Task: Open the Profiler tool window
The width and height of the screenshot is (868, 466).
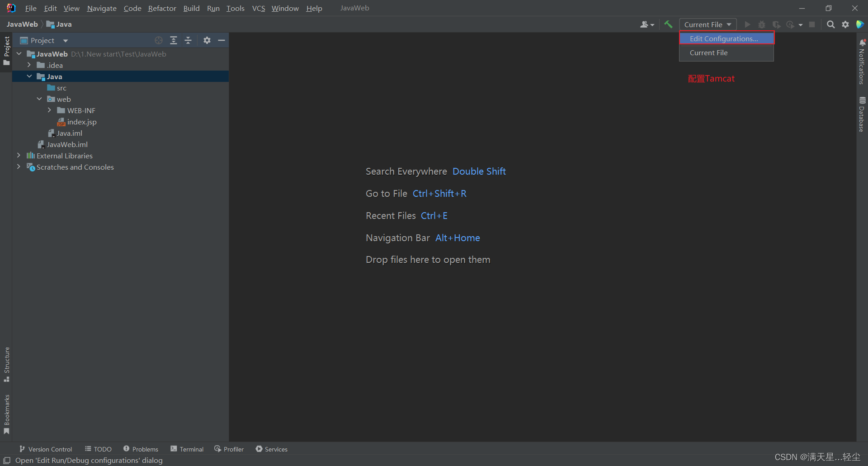Action: coord(229,449)
